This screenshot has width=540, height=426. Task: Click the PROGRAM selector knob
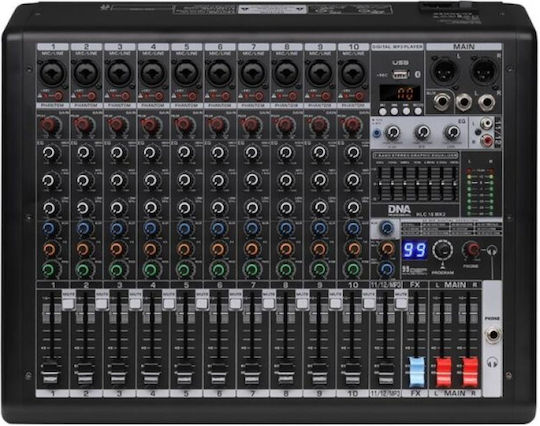443,250
